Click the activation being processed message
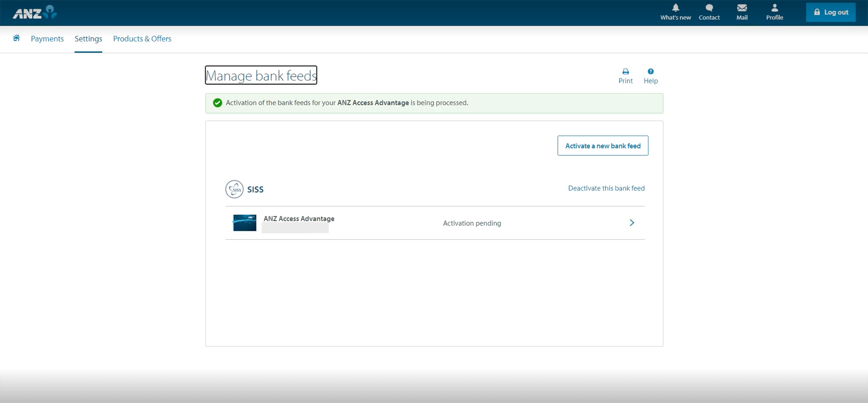This screenshot has width=868, height=403. (347, 103)
